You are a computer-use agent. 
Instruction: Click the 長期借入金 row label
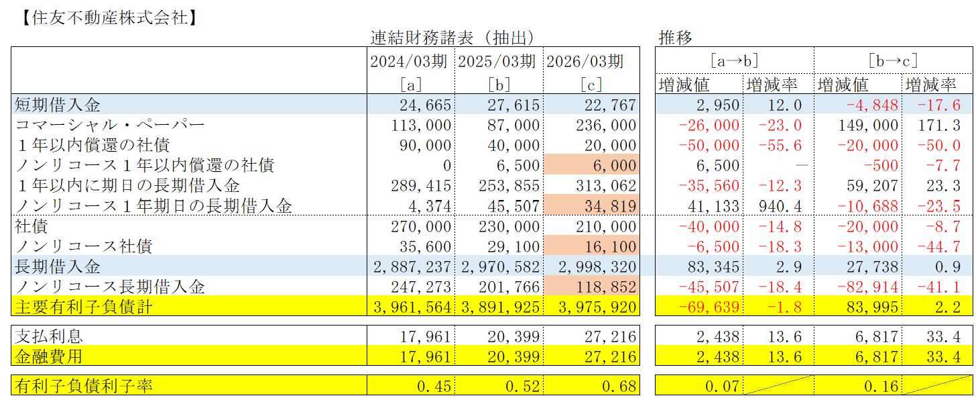point(58,267)
